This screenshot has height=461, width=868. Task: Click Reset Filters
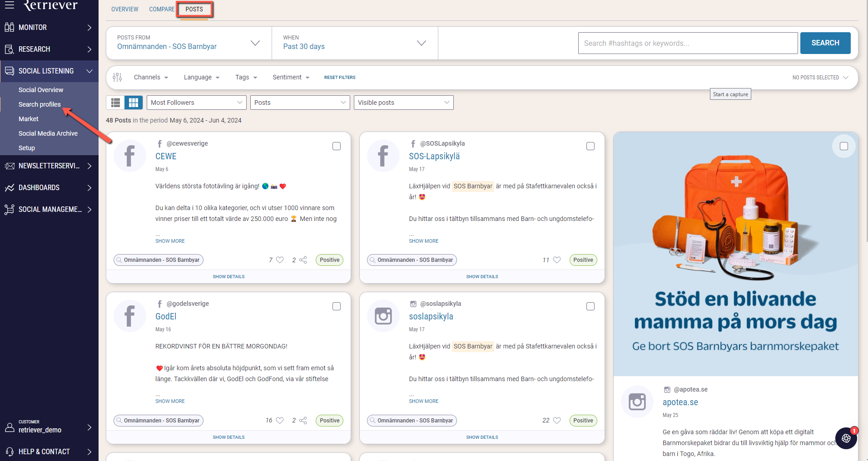click(x=340, y=78)
